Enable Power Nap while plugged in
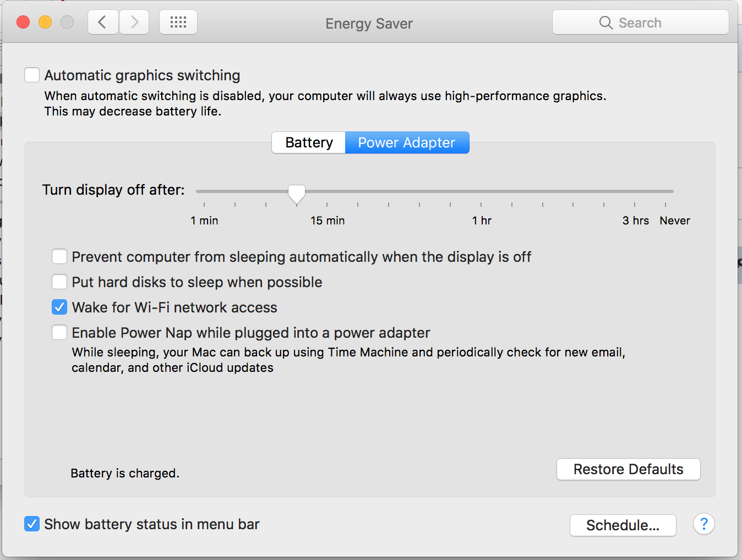The width and height of the screenshot is (742, 560). pos(59,333)
